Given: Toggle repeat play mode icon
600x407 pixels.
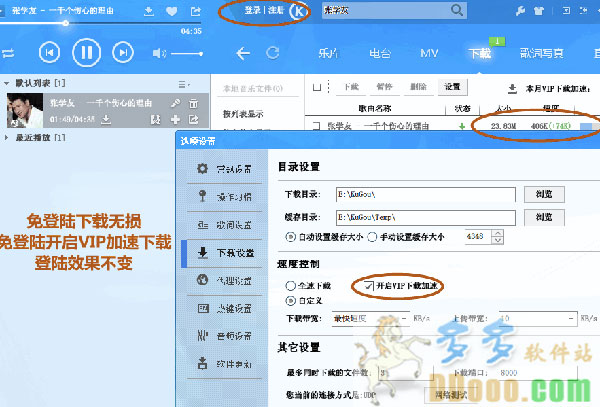Looking at the screenshot, I should (x=8, y=53).
